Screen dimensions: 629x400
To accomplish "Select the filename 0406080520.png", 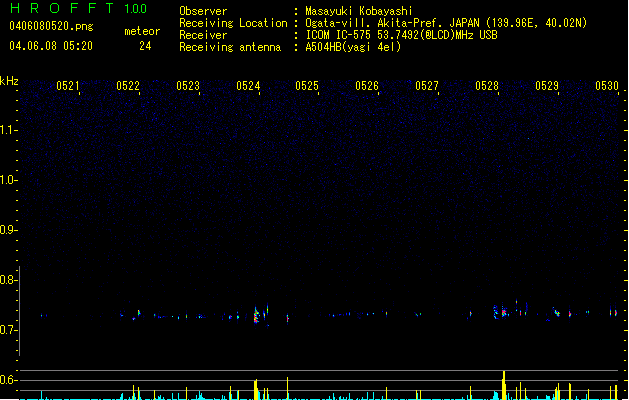I will [51, 26].
